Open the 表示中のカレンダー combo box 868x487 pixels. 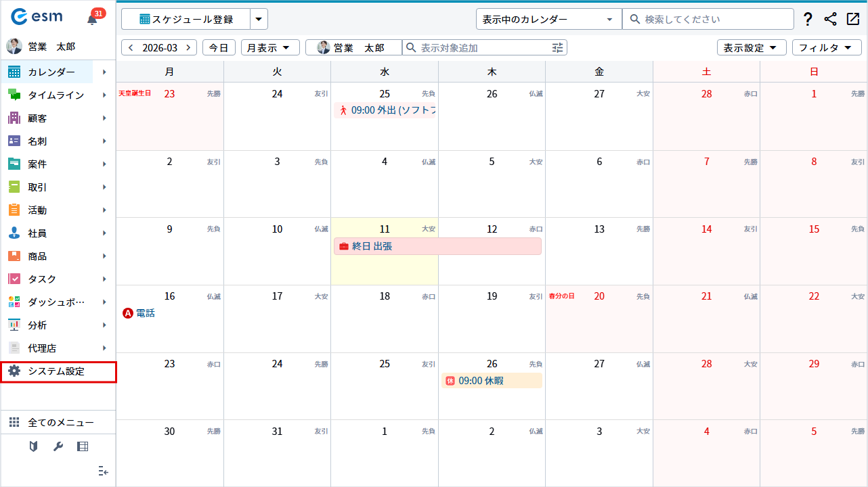548,19
